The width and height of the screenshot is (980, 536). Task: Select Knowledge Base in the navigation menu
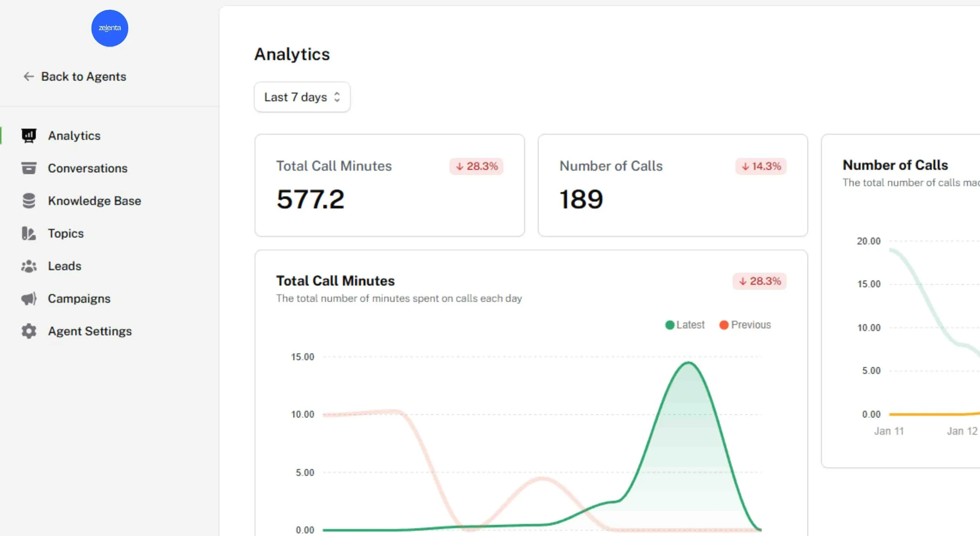pos(94,201)
